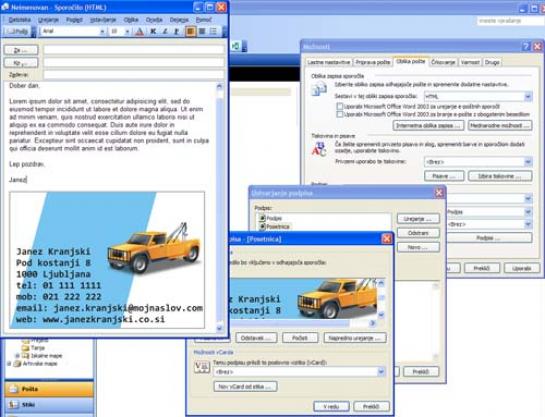Image resolution: width=545 pixels, height=417 pixels.
Task: Switch to Črkovanje tab in Možnosti dialog
Action: [x=443, y=62]
